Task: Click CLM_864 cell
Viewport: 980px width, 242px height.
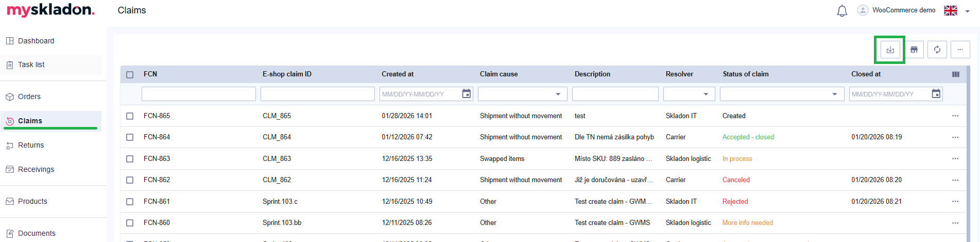Action: [277, 137]
